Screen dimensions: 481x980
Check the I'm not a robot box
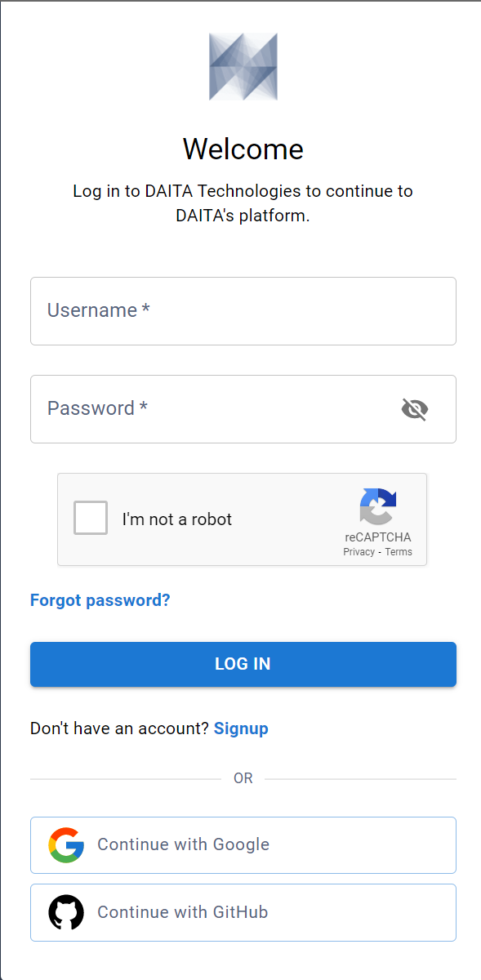pos(90,517)
